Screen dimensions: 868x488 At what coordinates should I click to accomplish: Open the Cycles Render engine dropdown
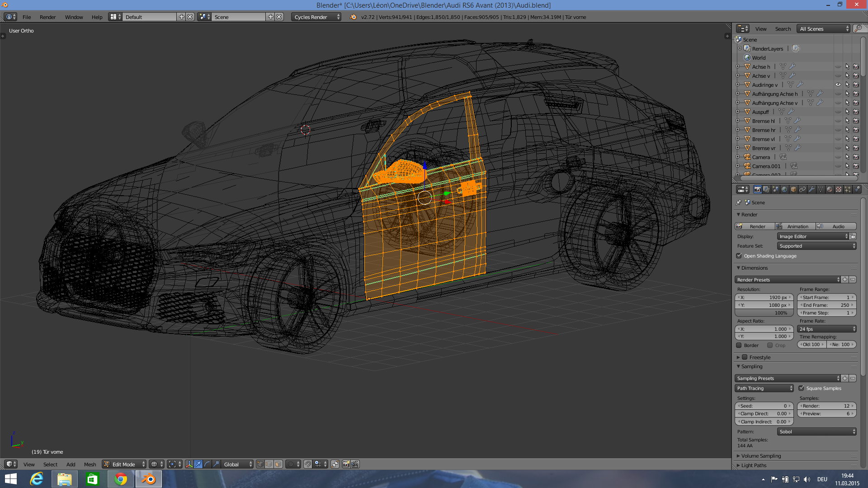click(x=316, y=17)
